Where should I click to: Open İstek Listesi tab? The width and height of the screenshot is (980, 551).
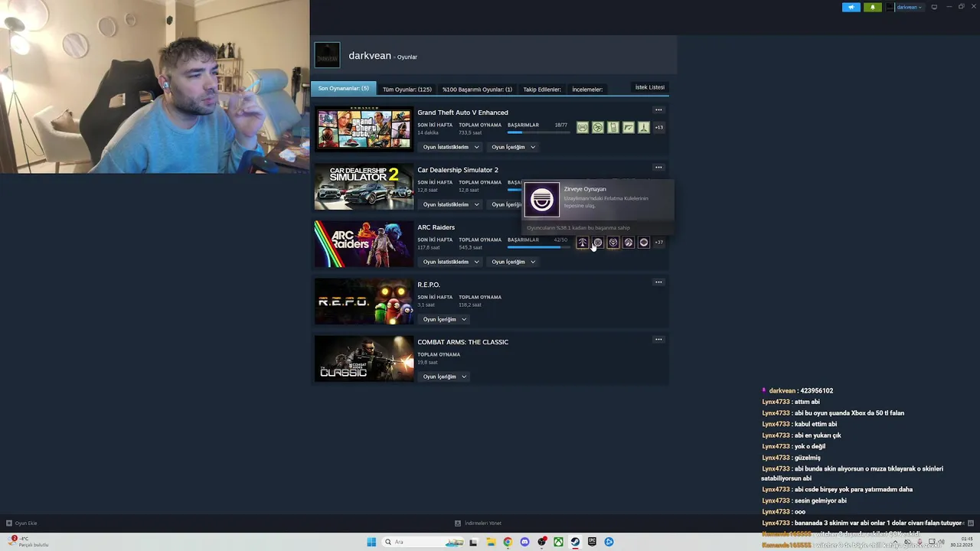coord(650,87)
